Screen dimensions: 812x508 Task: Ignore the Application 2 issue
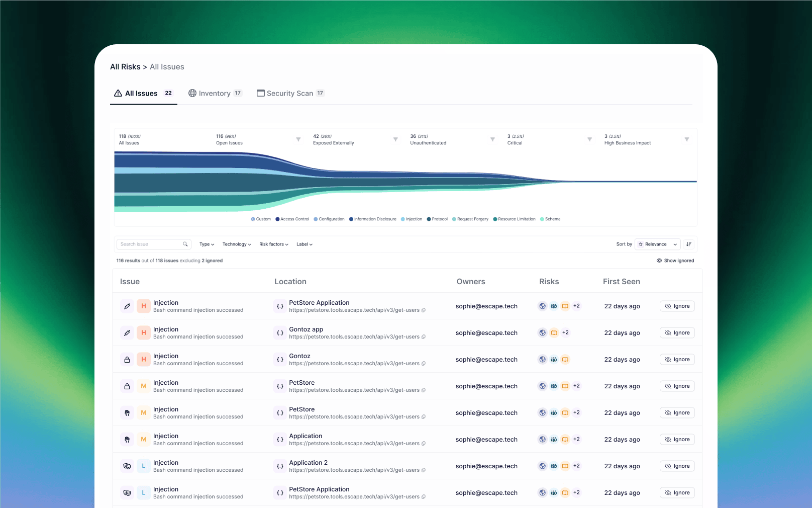point(677,466)
